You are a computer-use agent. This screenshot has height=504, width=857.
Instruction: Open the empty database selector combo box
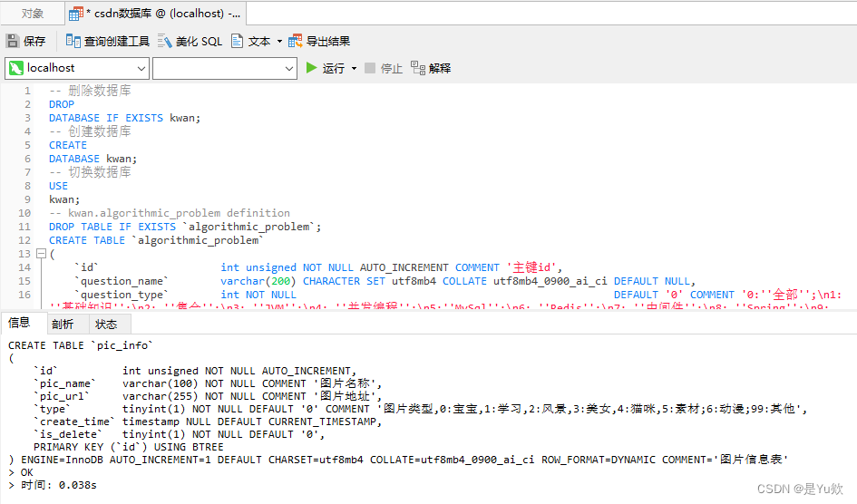pyautogui.click(x=225, y=68)
